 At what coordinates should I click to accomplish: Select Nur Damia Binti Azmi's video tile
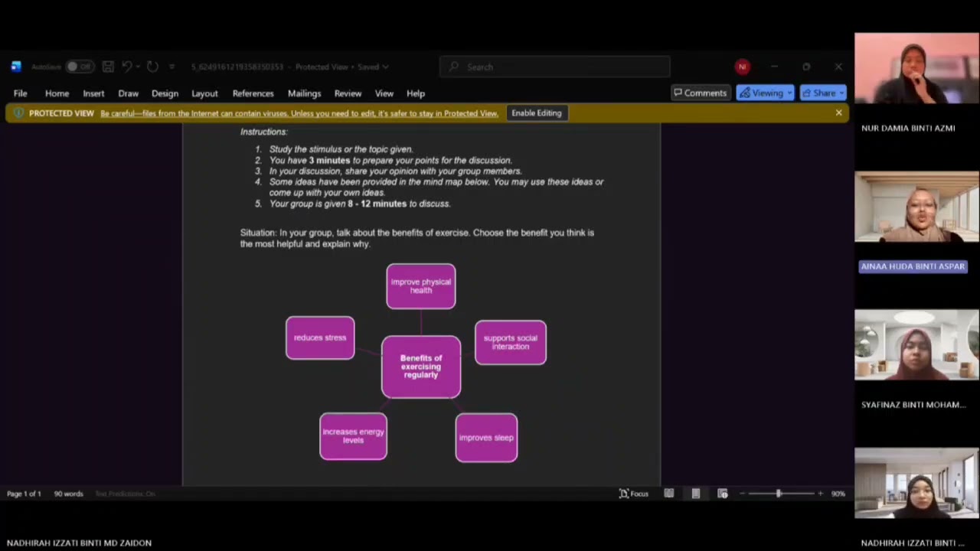[916, 68]
